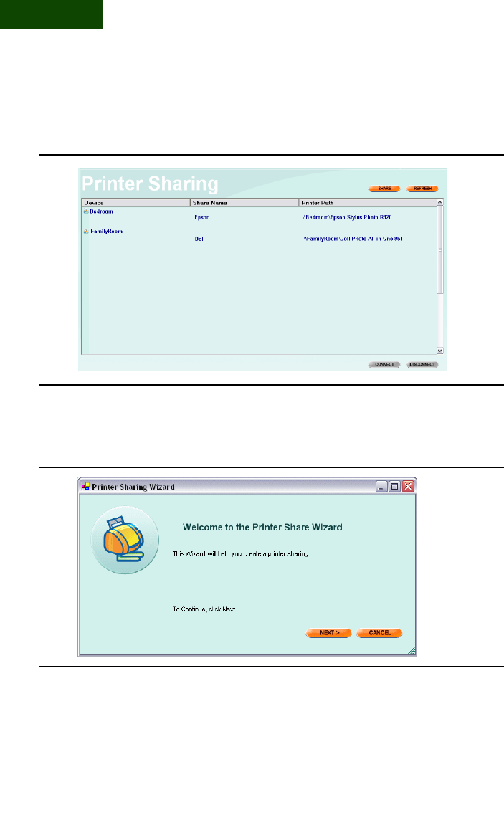Select the Epson share name

(202, 217)
